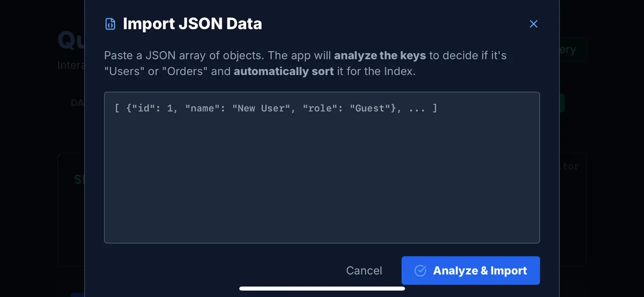Viewport: 644px width, 297px height.
Task: Cancel the JSON import
Action: 364,270
